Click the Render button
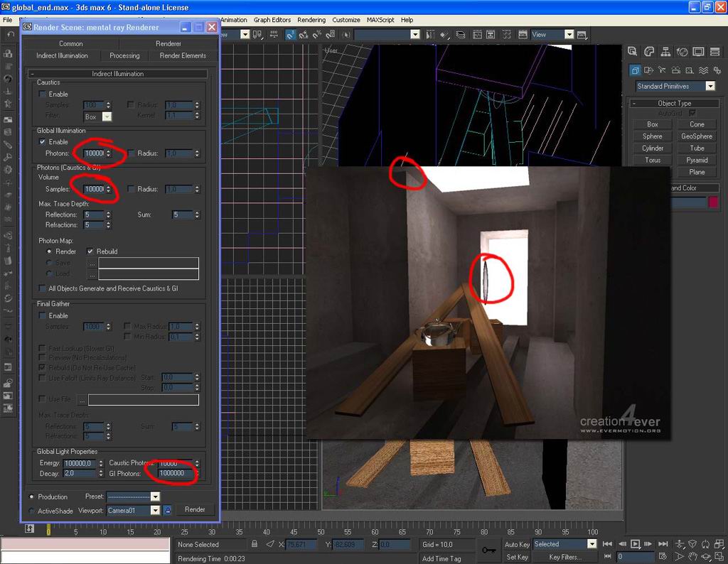The width and height of the screenshot is (728, 564). pyautogui.click(x=195, y=509)
